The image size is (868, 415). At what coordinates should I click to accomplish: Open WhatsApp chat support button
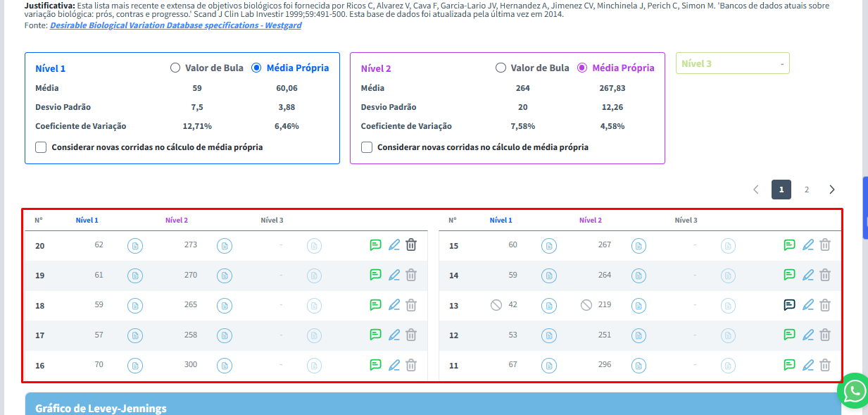click(x=854, y=391)
